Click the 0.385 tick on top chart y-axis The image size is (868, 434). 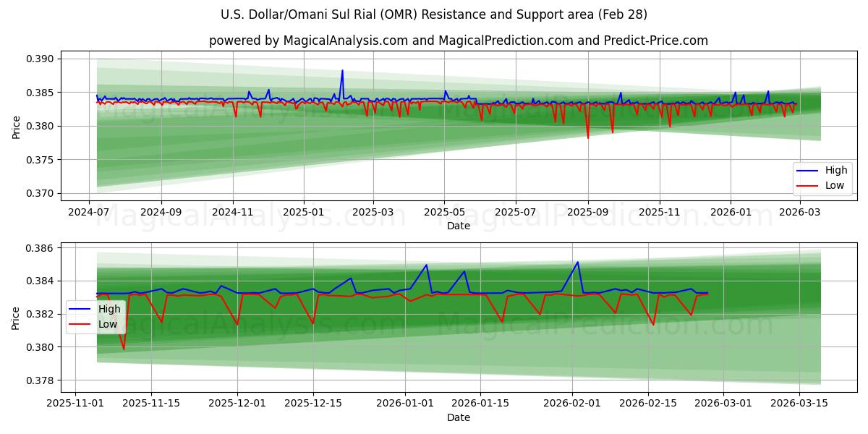pyautogui.click(x=41, y=93)
